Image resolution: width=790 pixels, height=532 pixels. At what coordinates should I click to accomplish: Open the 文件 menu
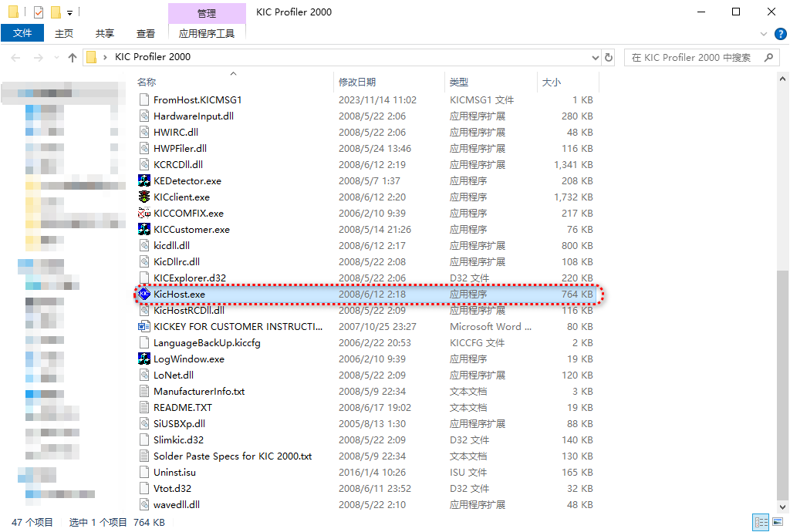pos(22,33)
